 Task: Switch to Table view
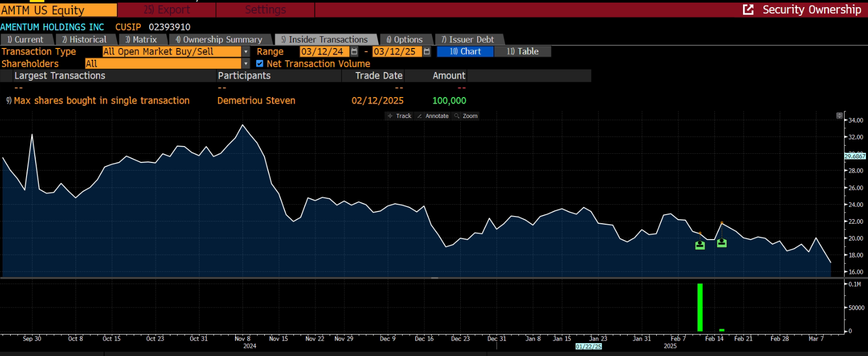[523, 52]
